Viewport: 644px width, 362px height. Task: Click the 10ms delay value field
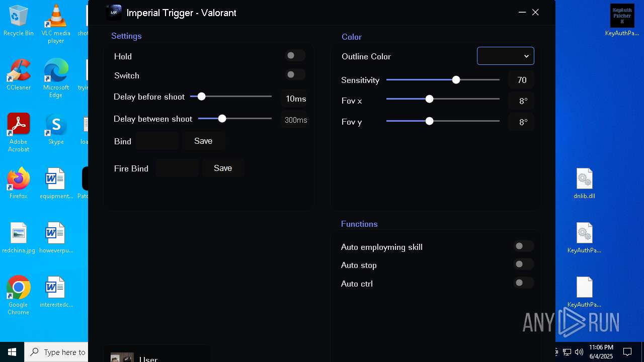[295, 99]
